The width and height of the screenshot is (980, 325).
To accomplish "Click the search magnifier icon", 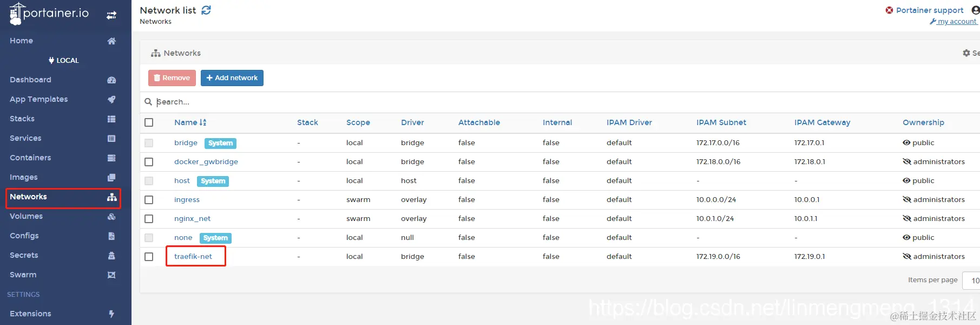I will click(148, 102).
